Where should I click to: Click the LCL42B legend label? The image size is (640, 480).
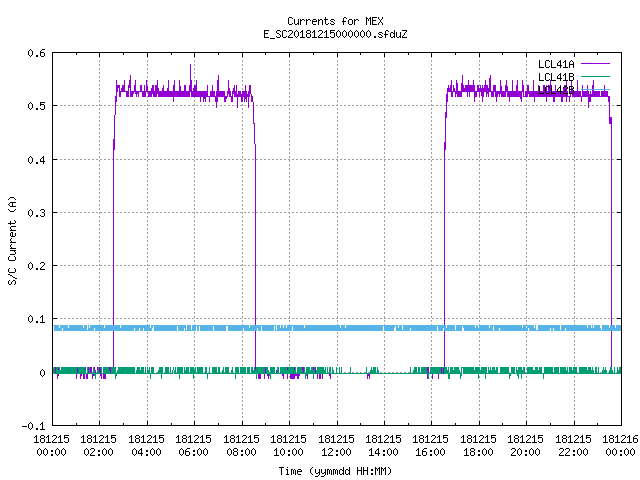tap(556, 90)
